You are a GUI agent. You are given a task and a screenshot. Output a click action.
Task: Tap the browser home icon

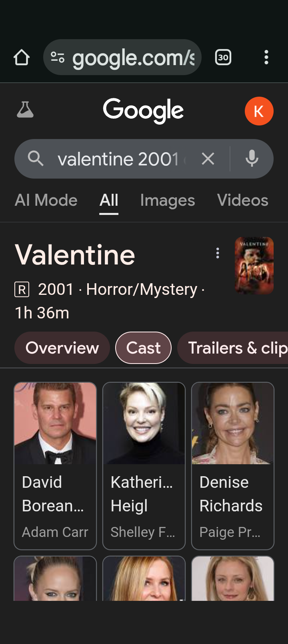pyautogui.click(x=22, y=58)
